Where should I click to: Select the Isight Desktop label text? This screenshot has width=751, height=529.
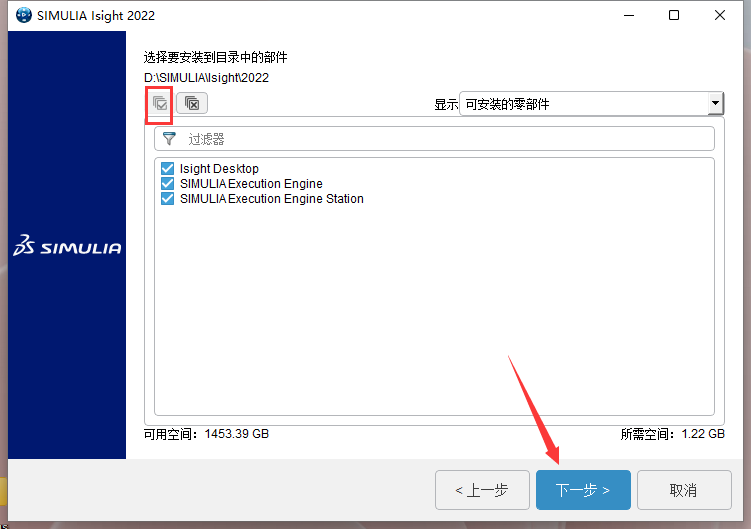coord(219,169)
